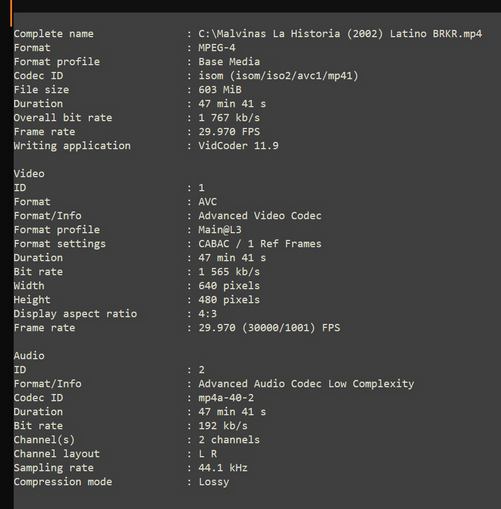This screenshot has width=501, height=509.
Task: Click the audio bit rate 192 kb/s value
Action: (x=223, y=426)
